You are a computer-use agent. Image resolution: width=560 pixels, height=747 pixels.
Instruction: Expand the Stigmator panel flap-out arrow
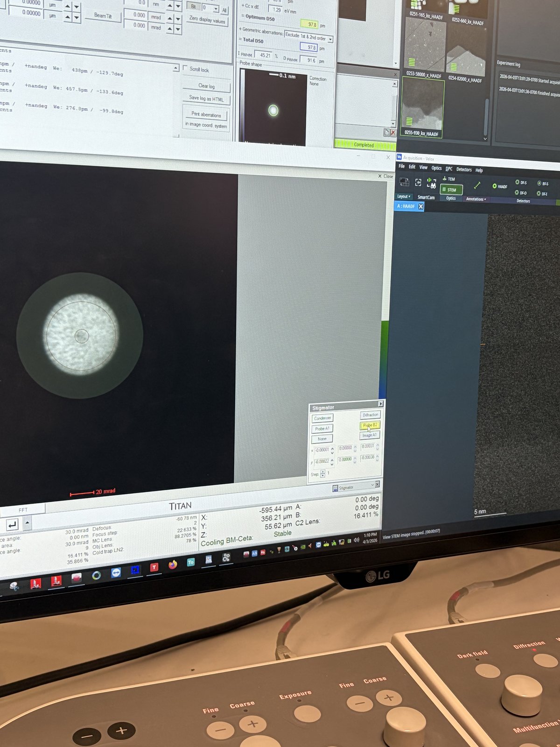[x=381, y=403]
